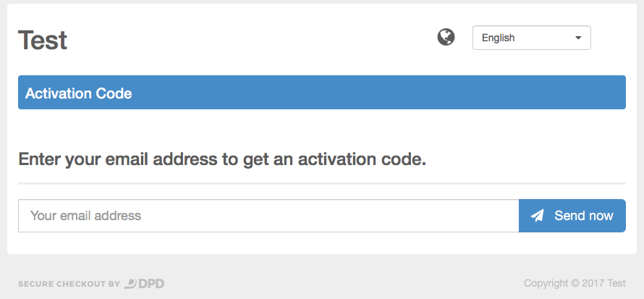Open the English language dropdown
This screenshot has width=644, height=299.
tap(531, 38)
